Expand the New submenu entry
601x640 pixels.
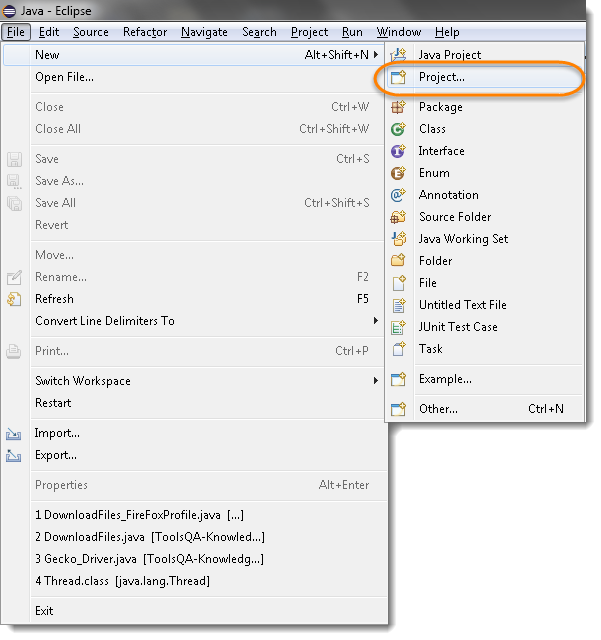192,55
